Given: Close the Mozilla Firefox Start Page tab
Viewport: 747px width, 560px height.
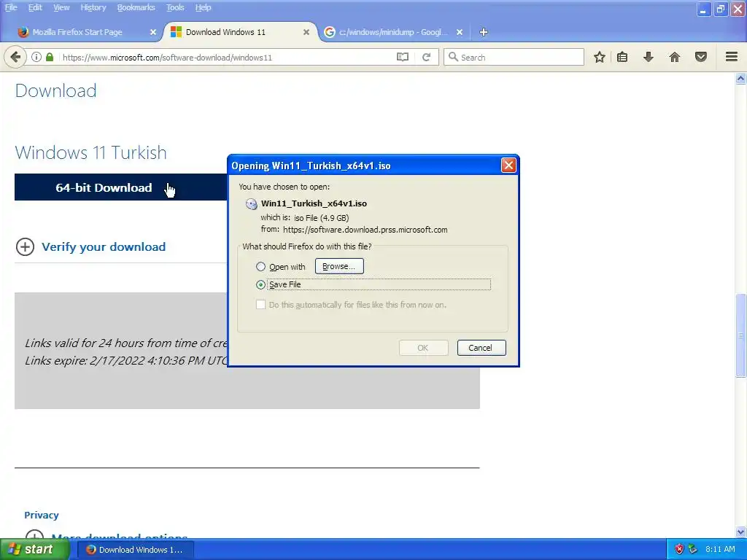Looking at the screenshot, I should click(153, 32).
